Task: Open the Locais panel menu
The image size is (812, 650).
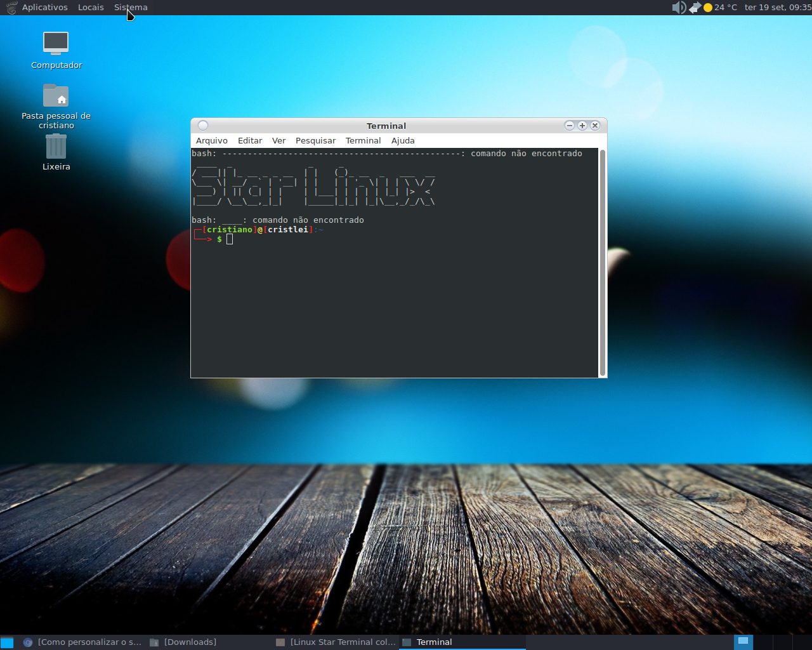Action: [x=91, y=8]
